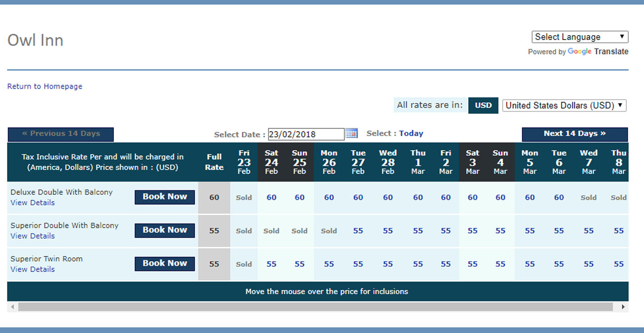Click the scrollbar right arrow
The height and width of the screenshot is (333, 644).
[623, 307]
